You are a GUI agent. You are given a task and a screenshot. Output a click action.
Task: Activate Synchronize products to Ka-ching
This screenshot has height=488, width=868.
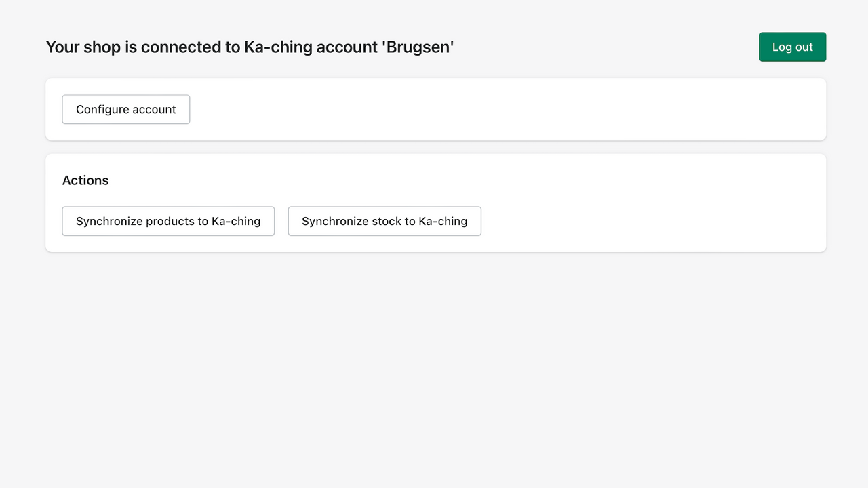click(x=168, y=221)
